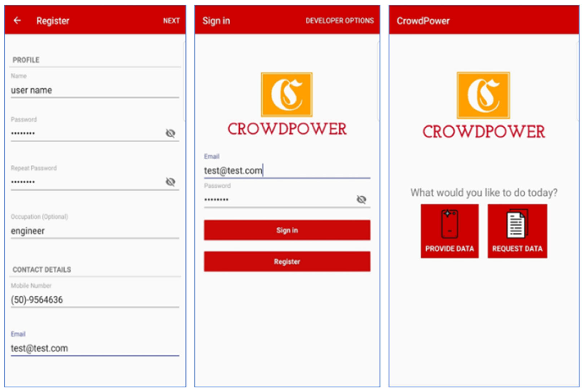Click Email field on Register screen
The height and width of the screenshot is (392, 583).
[95, 348]
